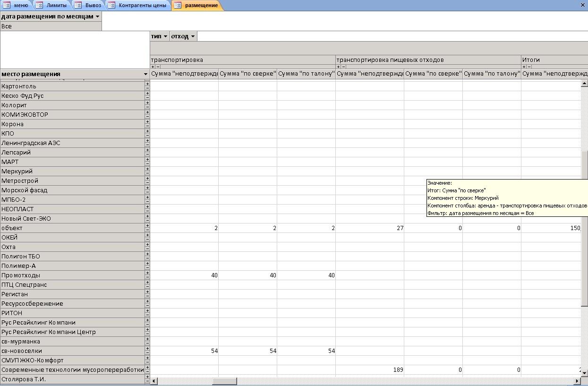The width and height of the screenshot is (588, 386).
Task: Collapse транспортировка пищевых отходов column with minus
Action: click(x=343, y=67)
